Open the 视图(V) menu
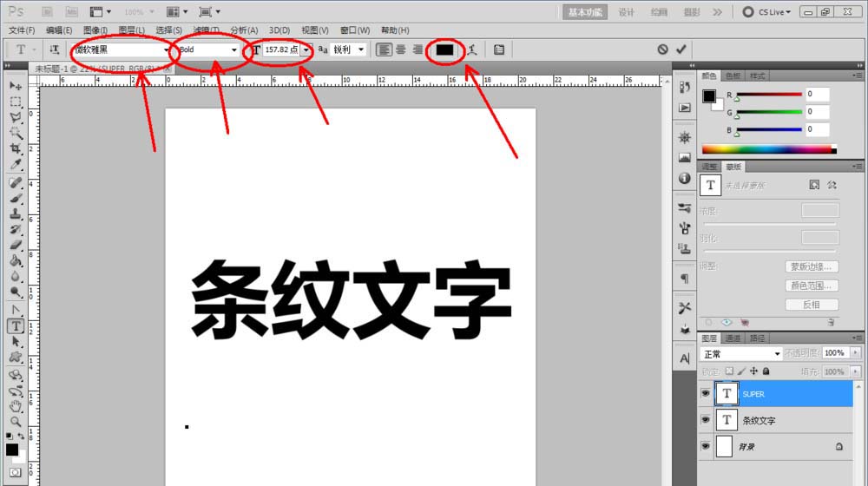 (315, 30)
